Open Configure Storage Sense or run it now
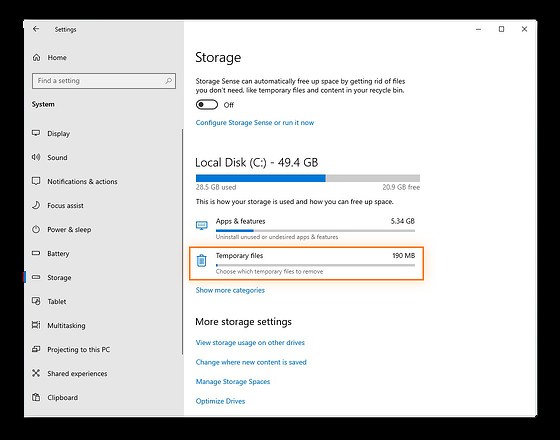Image resolution: width=560 pixels, height=440 pixels. coord(255,122)
